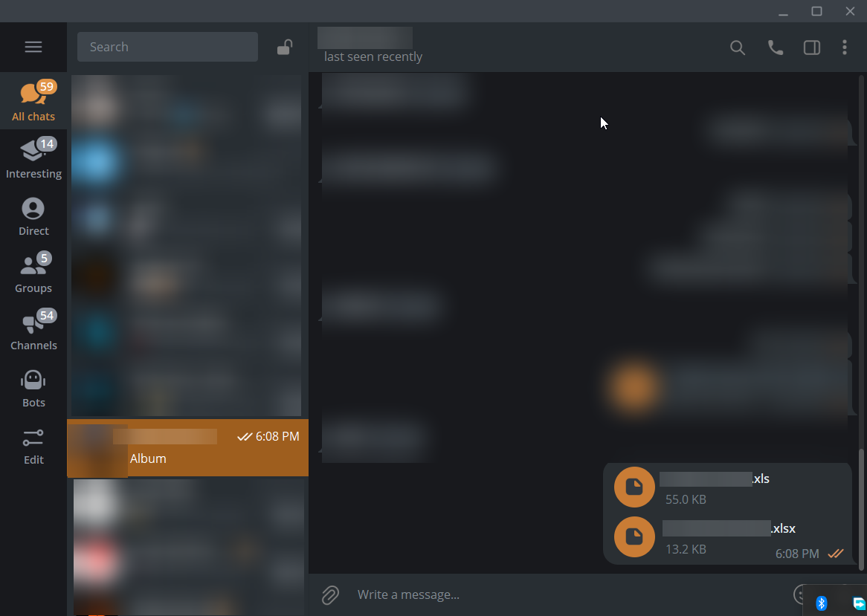Close the Telegram window
Screen dimensions: 867x616
pos(850,12)
